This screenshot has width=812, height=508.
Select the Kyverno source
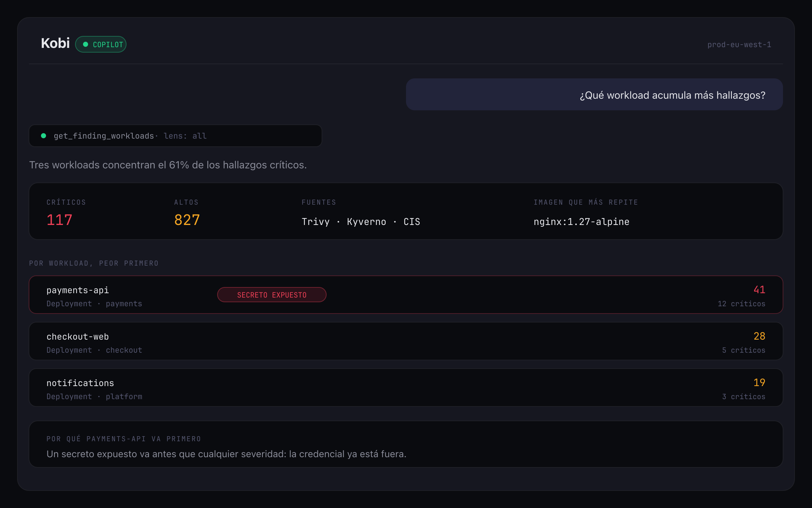(366, 222)
